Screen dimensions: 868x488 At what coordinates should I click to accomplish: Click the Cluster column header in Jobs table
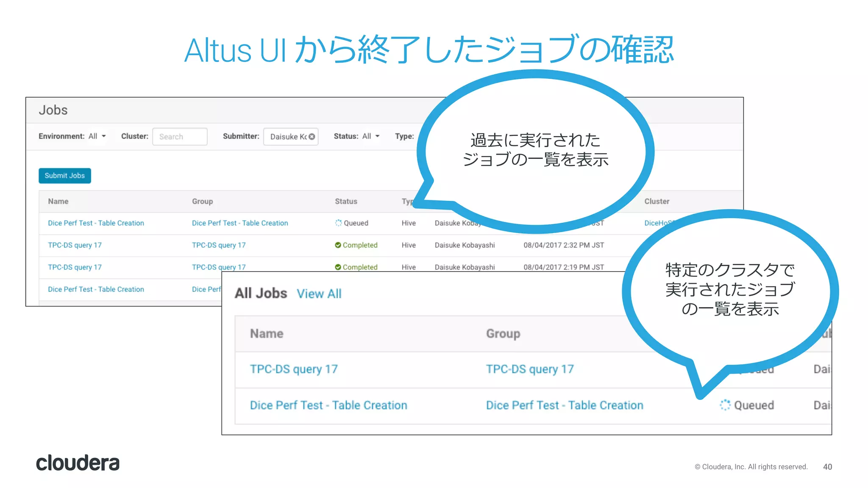click(x=657, y=202)
